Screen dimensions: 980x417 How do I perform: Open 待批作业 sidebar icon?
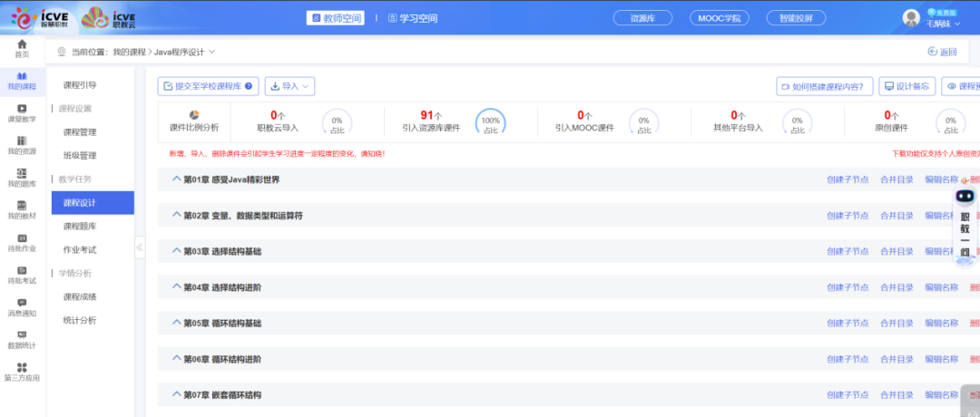(22, 238)
